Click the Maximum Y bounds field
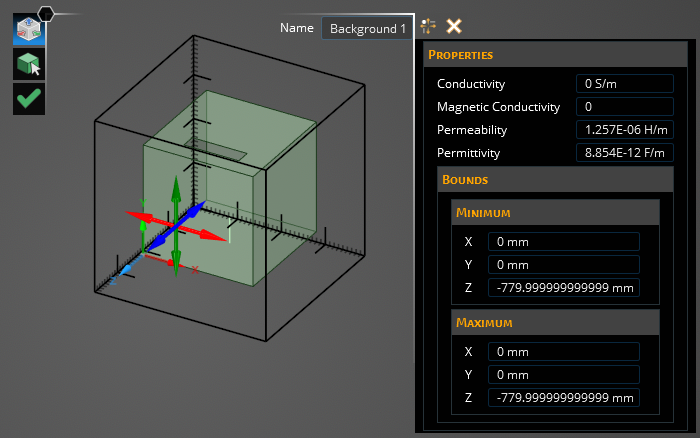 (563, 375)
